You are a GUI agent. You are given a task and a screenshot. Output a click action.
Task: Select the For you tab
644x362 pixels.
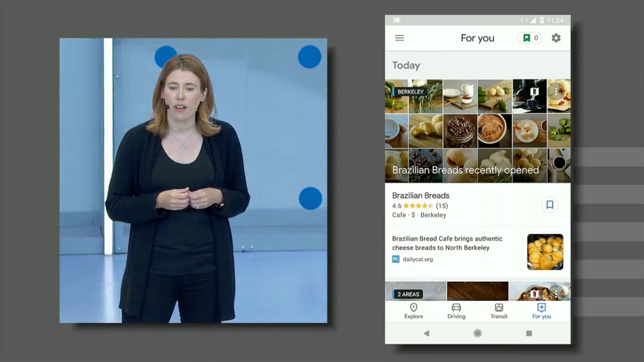point(541,311)
